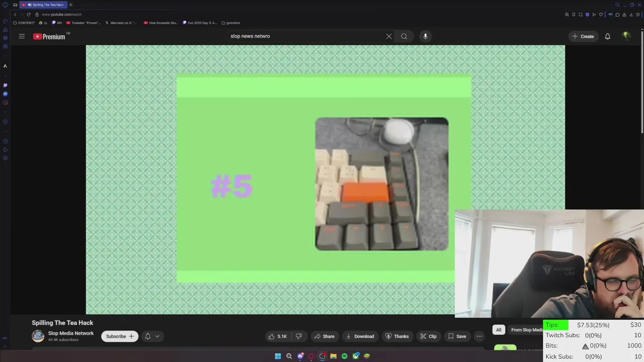This screenshot has height=362, width=644.
Task: Open the account avatar menu
Action: (x=626, y=36)
